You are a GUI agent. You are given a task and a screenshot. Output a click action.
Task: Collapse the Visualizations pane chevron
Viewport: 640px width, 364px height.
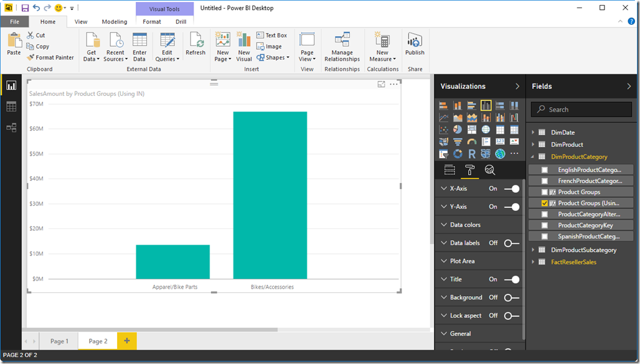pos(517,86)
